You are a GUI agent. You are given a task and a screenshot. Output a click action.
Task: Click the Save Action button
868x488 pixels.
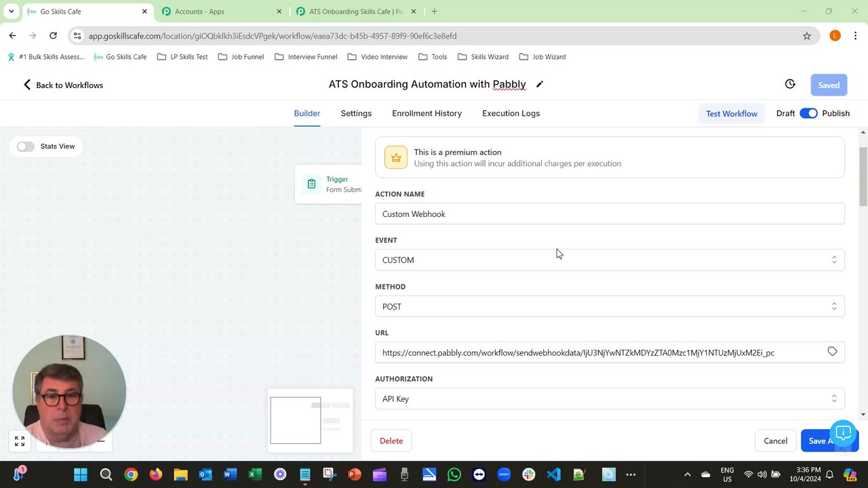[828, 441]
